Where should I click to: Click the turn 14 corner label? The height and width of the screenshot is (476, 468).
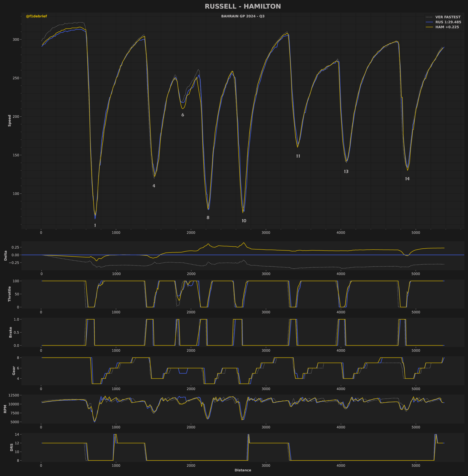[407, 179]
